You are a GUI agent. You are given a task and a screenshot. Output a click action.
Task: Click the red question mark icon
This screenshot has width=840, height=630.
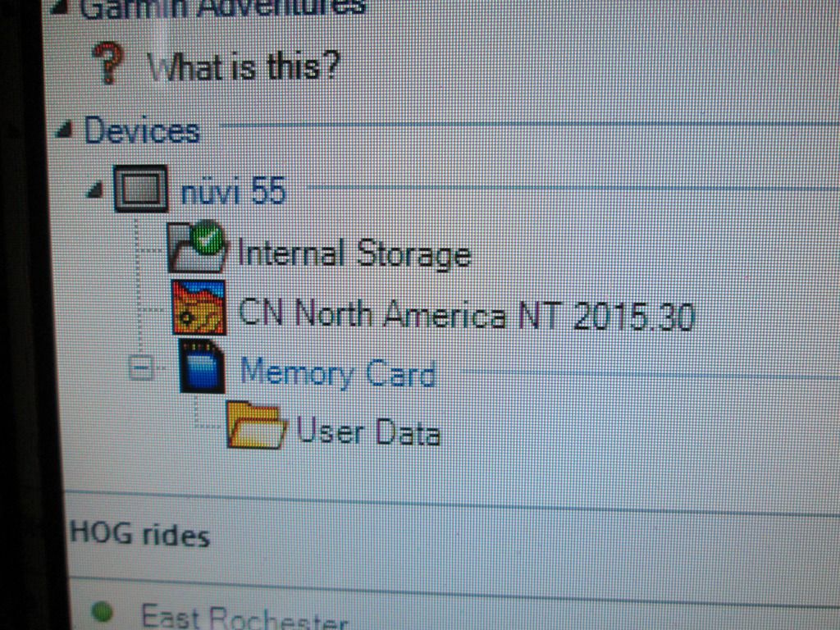coord(109,63)
